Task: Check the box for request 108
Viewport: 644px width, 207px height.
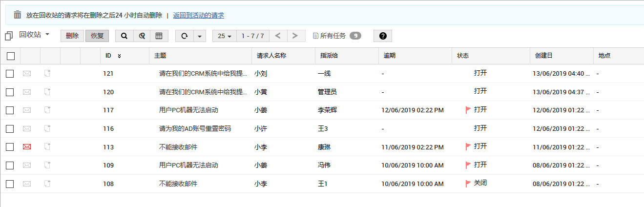Action: [10, 184]
